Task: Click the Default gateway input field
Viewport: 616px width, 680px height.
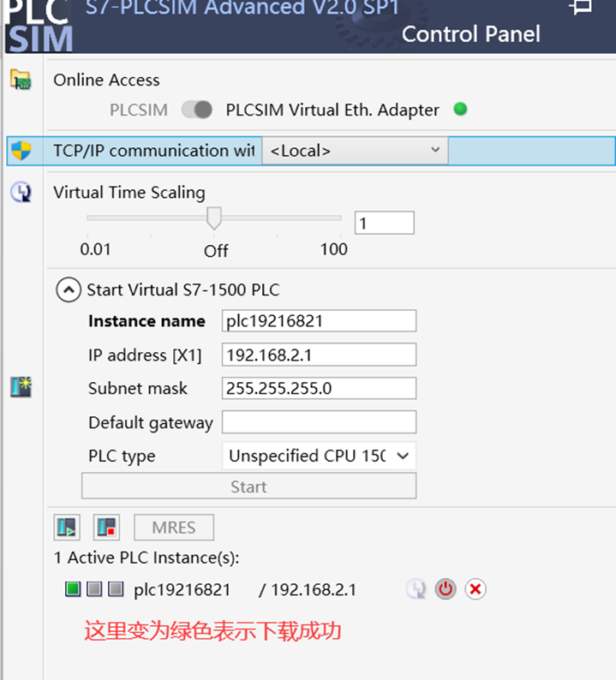Action: click(x=319, y=422)
